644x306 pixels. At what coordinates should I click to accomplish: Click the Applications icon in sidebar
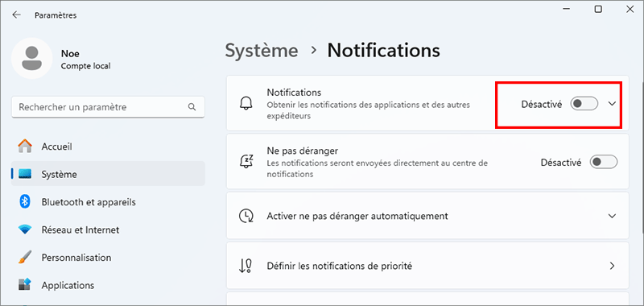[x=25, y=285]
